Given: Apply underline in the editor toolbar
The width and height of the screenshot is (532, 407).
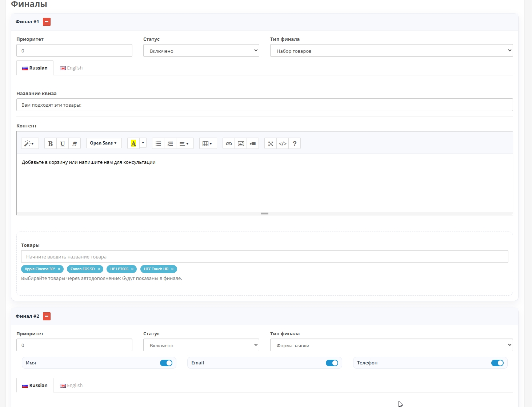Looking at the screenshot, I should coord(63,143).
